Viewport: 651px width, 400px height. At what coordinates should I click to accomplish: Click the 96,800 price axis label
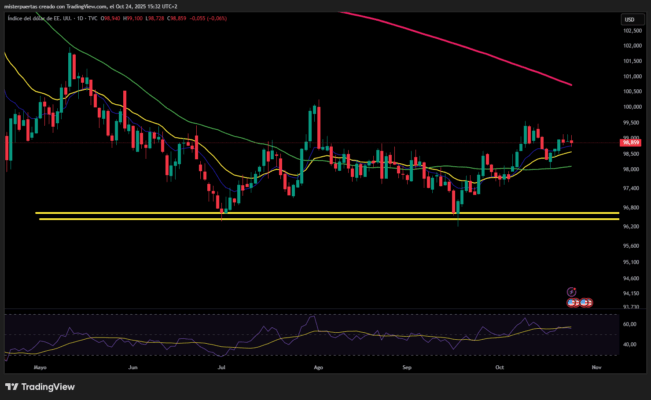[x=631, y=208]
